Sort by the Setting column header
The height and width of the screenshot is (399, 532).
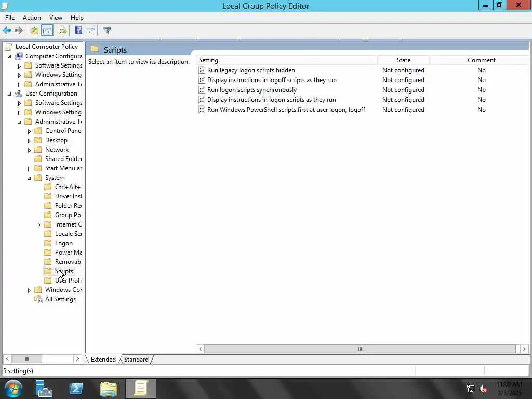[x=287, y=60]
